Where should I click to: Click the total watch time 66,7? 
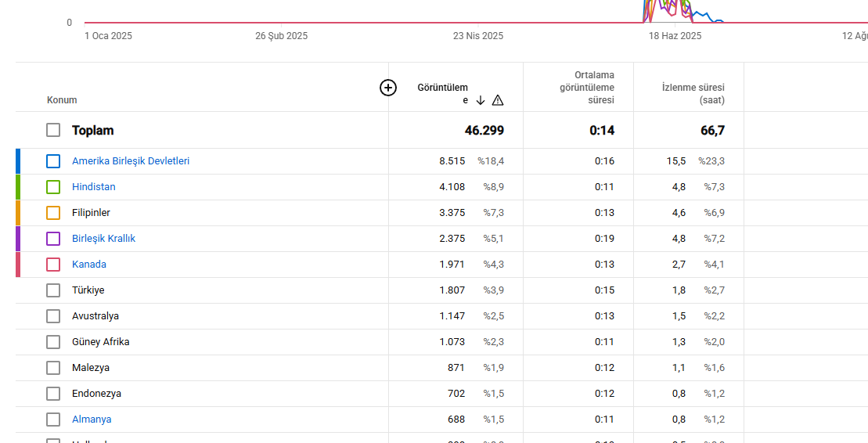712,131
